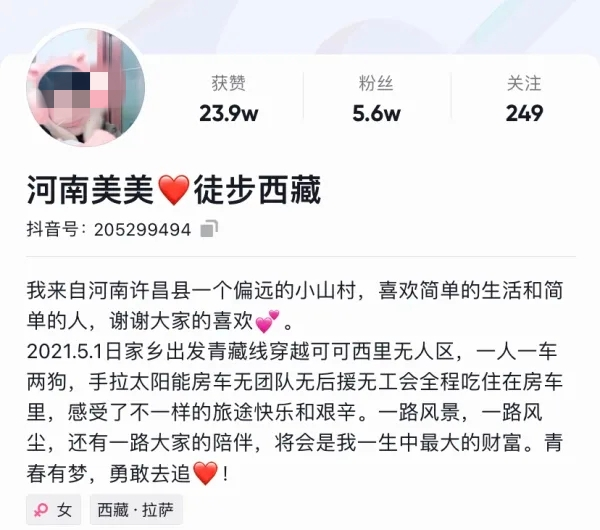Click the username 河南美美徒步西藏
This screenshot has height=530, width=600.
pyautogui.click(x=174, y=190)
